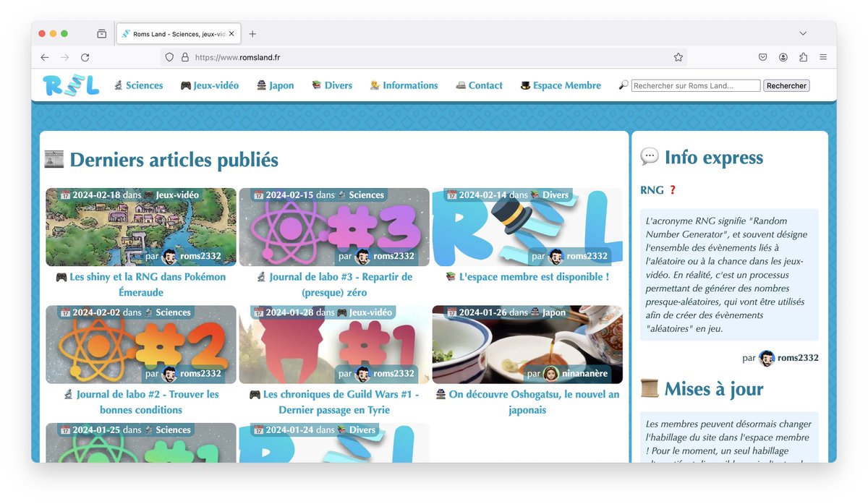Click the green atom #1 thumbnail dated 2024-01-25

pos(141,443)
